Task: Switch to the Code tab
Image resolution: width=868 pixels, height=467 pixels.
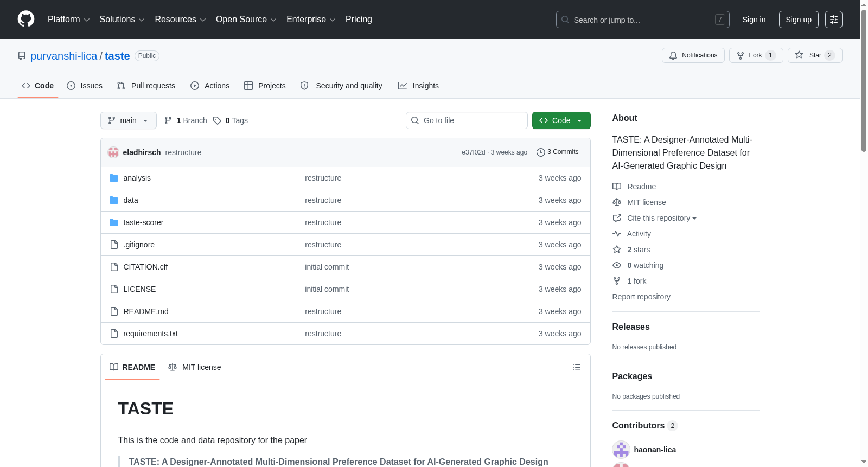Action: [38, 86]
